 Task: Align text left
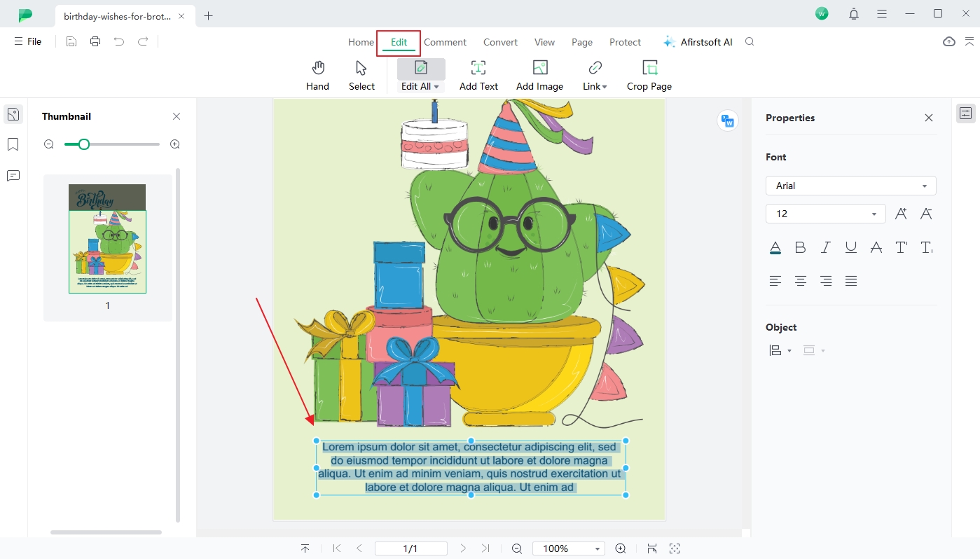(775, 281)
